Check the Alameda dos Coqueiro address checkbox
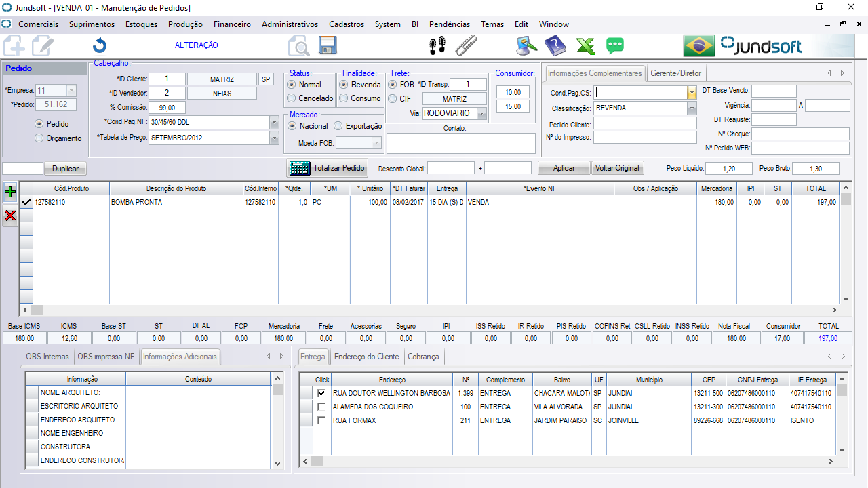868x488 pixels. point(321,407)
